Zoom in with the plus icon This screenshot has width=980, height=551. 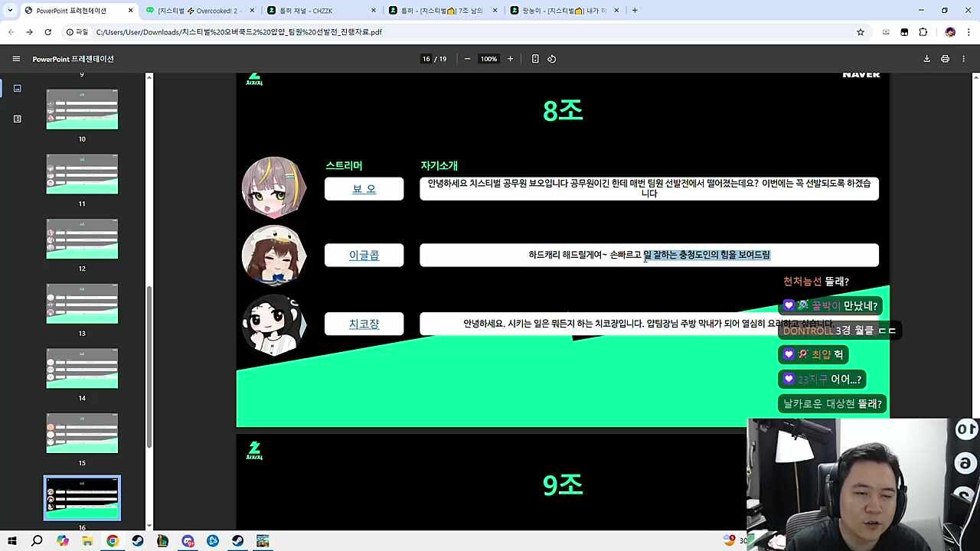pos(511,59)
